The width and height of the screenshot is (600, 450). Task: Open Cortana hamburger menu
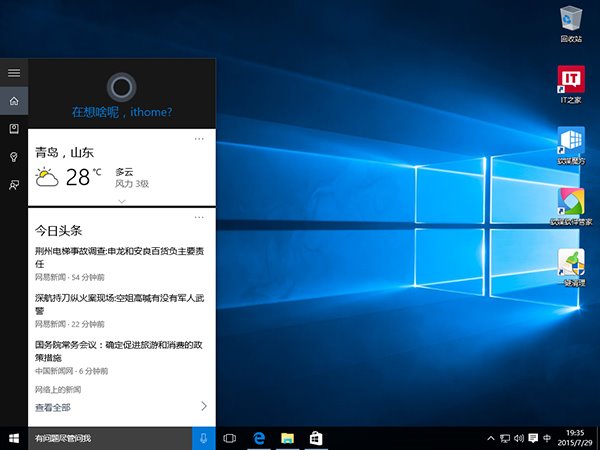[x=14, y=73]
